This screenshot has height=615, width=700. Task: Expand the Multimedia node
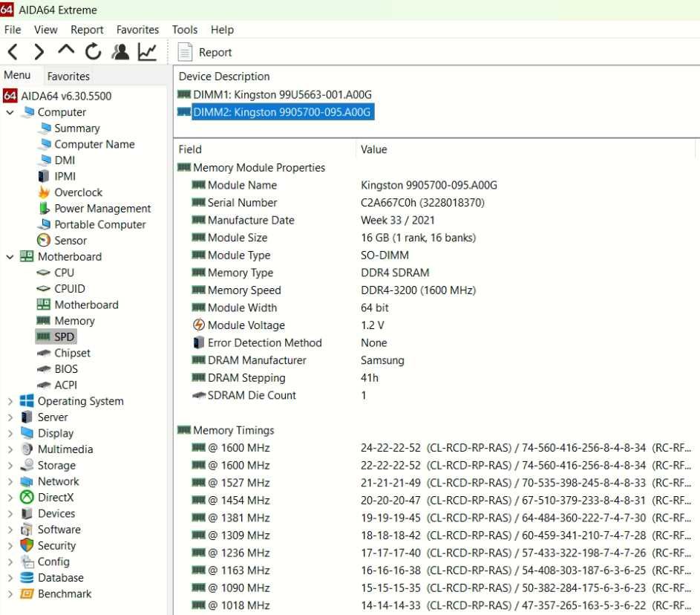point(10,449)
